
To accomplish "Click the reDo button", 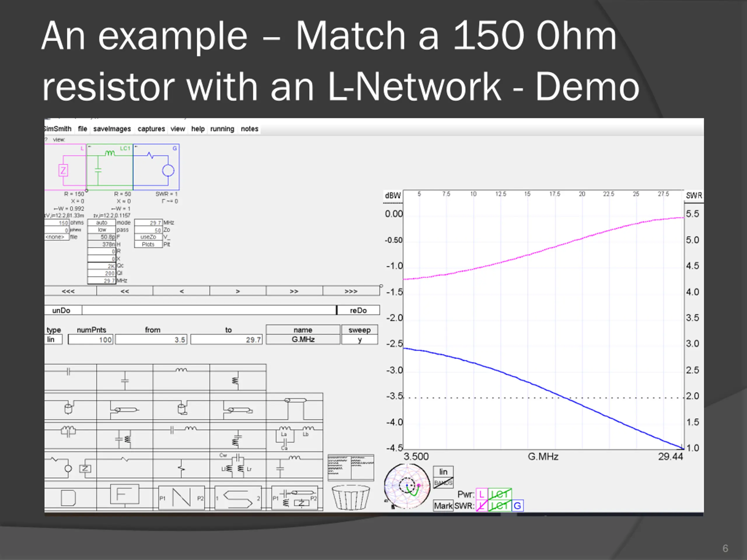I will 358,310.
